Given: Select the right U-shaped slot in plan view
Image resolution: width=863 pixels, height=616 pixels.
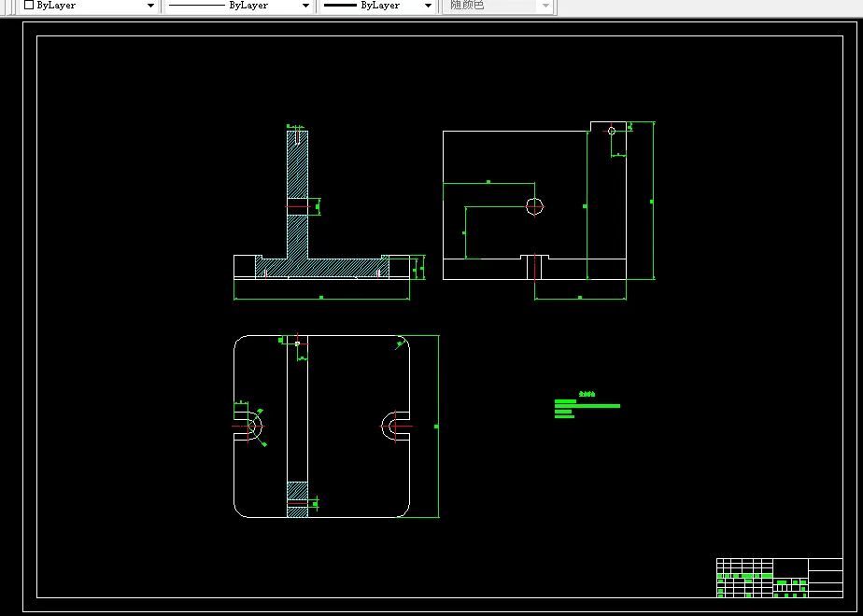Looking at the screenshot, I should click(x=395, y=427).
